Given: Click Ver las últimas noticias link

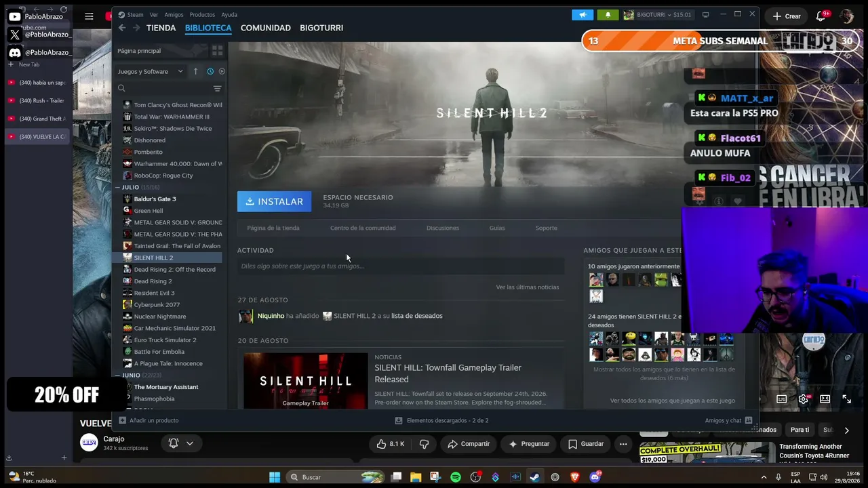Looking at the screenshot, I should (x=528, y=287).
